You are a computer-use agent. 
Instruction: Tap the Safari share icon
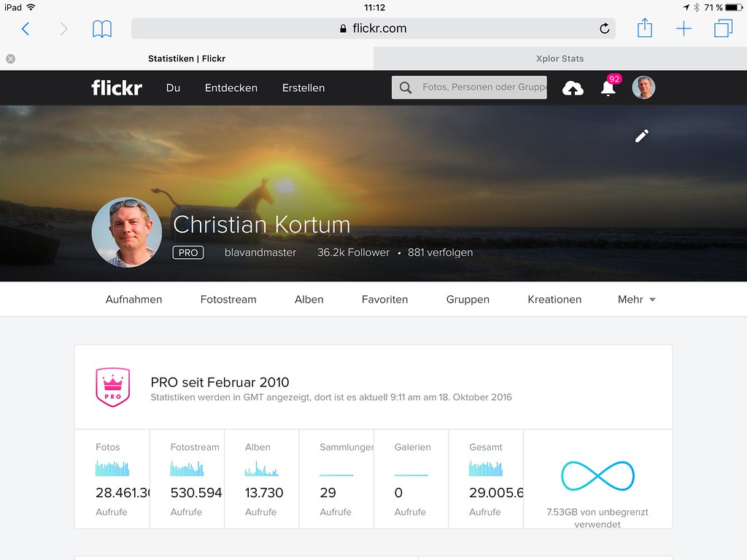click(x=645, y=28)
